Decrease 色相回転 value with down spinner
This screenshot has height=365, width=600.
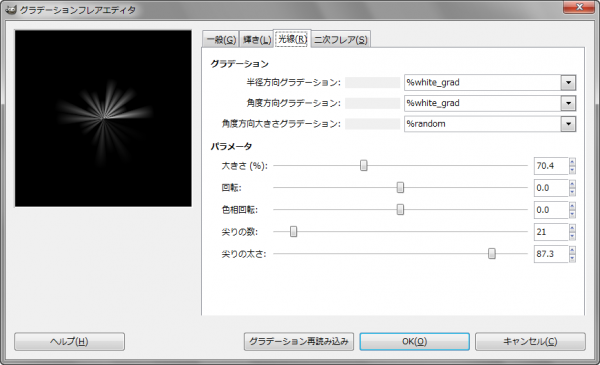[x=572, y=214]
